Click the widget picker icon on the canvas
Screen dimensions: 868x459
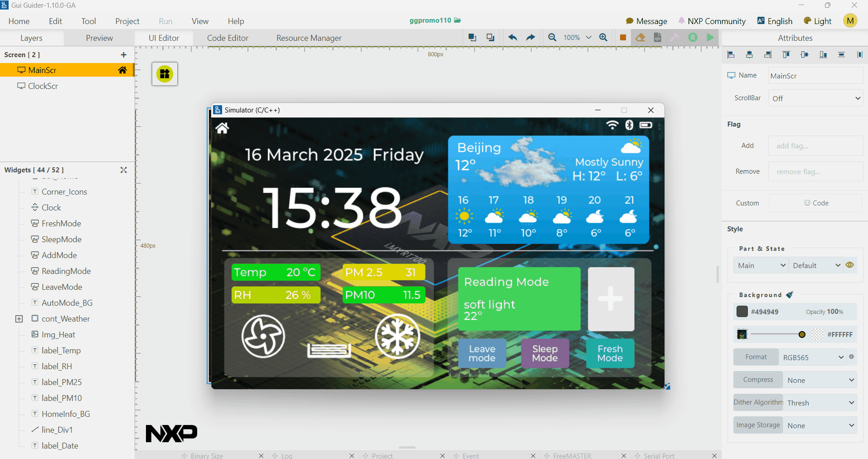[x=164, y=73]
